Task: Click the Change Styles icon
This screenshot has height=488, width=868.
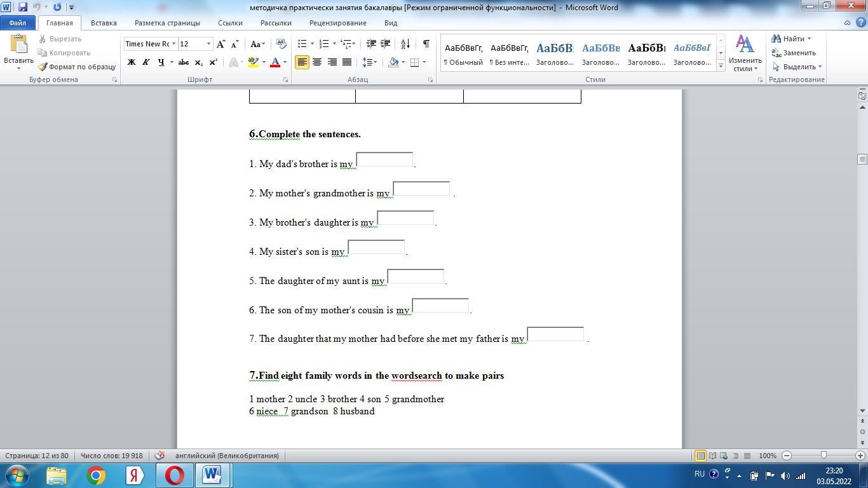Action: click(745, 53)
